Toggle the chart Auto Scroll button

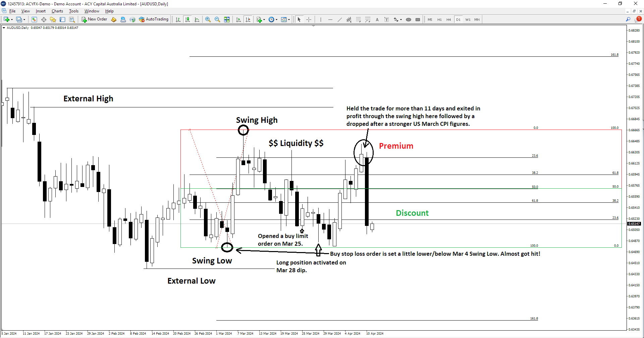[x=238, y=19]
